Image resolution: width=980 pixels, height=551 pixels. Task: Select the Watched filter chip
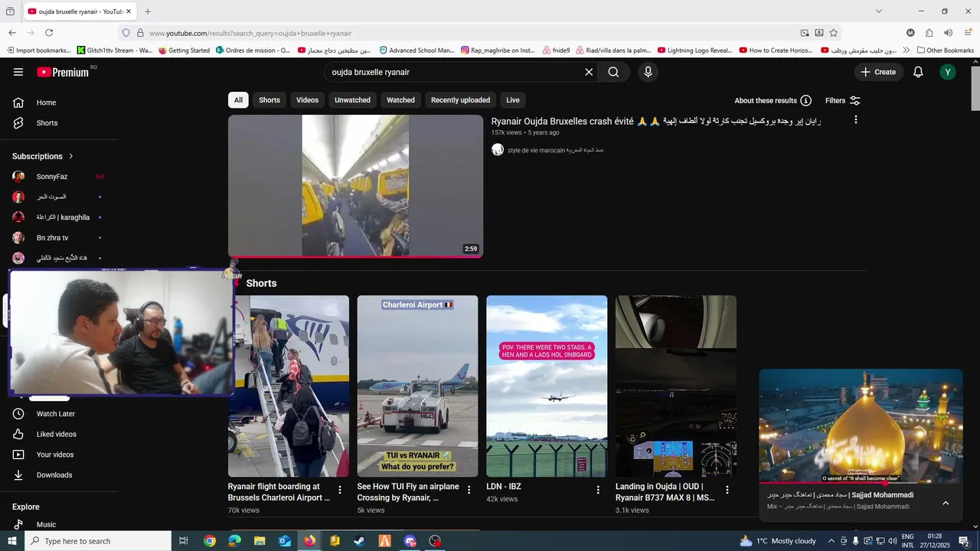point(400,100)
